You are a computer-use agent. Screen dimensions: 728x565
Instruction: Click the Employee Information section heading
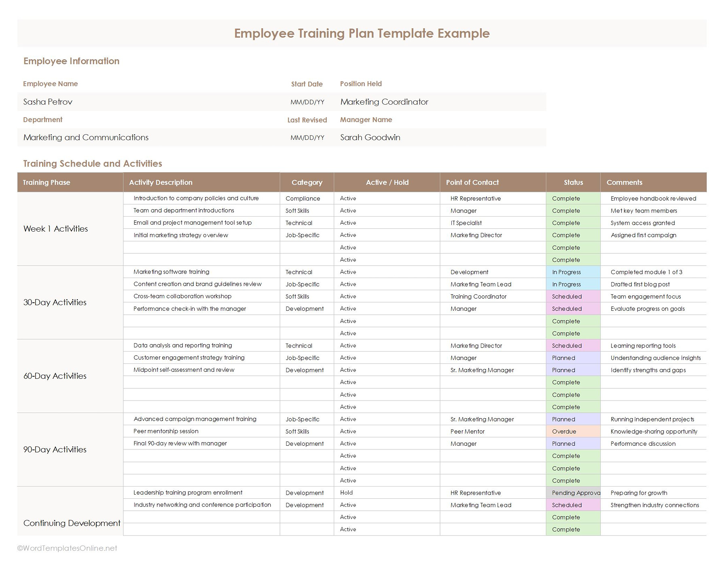[72, 61]
